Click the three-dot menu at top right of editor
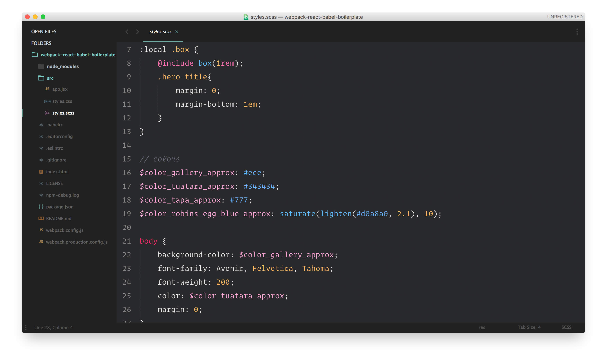The height and width of the screenshot is (364, 607). [577, 32]
